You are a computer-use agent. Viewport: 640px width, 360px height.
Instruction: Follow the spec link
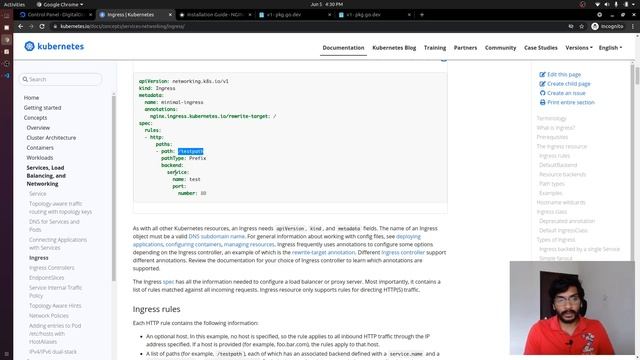[169, 282]
